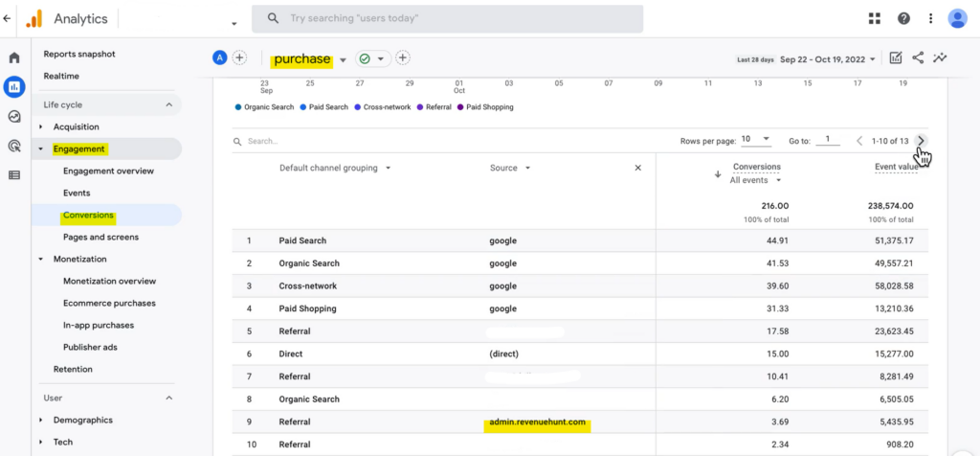Open the Retention report
Image resolution: width=980 pixels, height=456 pixels.
pos(73,369)
